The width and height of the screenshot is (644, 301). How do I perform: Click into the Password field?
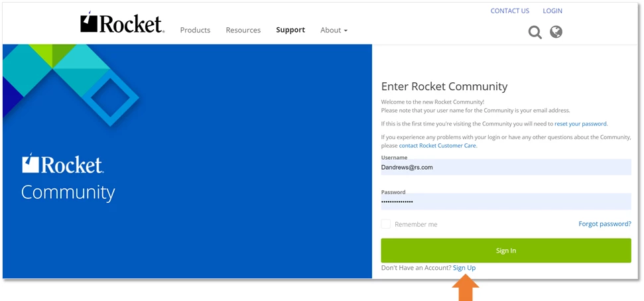point(506,202)
